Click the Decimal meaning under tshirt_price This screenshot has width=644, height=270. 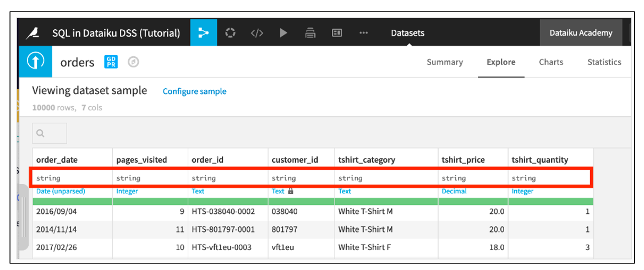[454, 191]
